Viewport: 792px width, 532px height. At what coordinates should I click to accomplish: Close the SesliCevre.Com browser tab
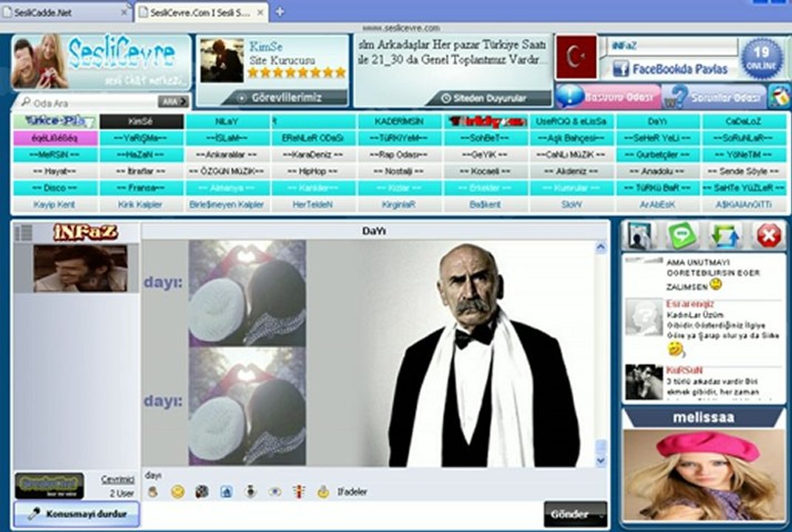pos(260,13)
